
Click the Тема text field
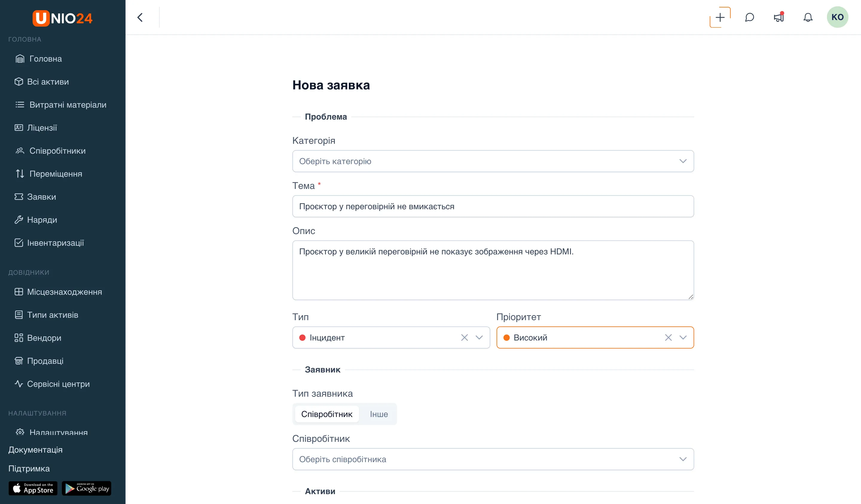tap(493, 206)
